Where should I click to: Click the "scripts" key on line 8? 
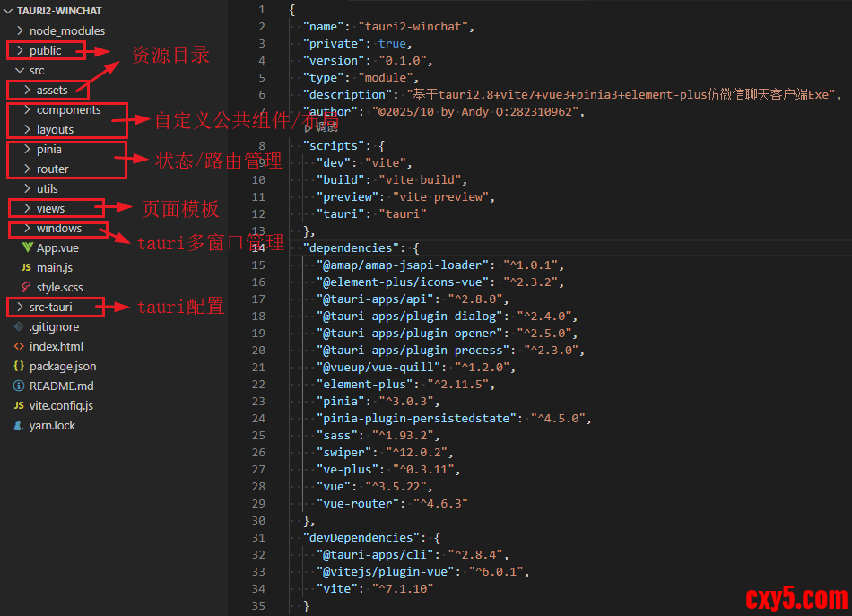pyautogui.click(x=334, y=145)
